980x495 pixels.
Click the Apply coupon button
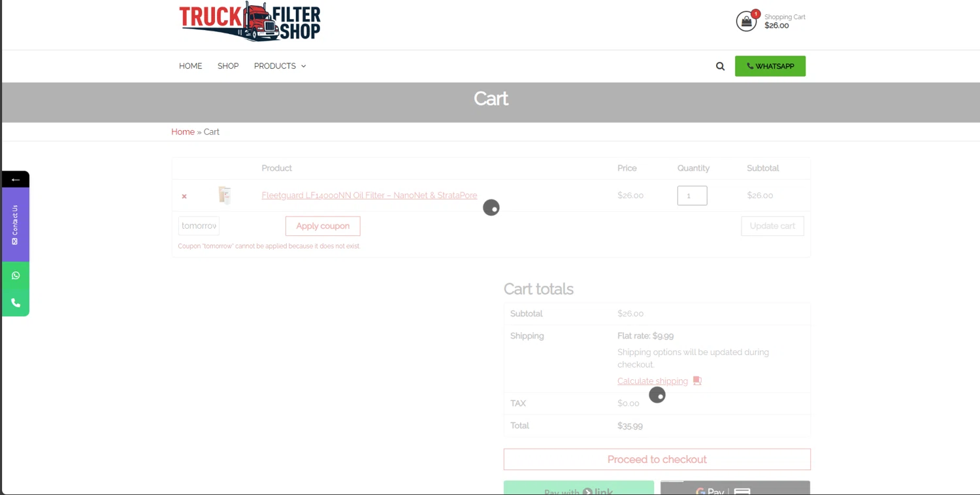323,226
